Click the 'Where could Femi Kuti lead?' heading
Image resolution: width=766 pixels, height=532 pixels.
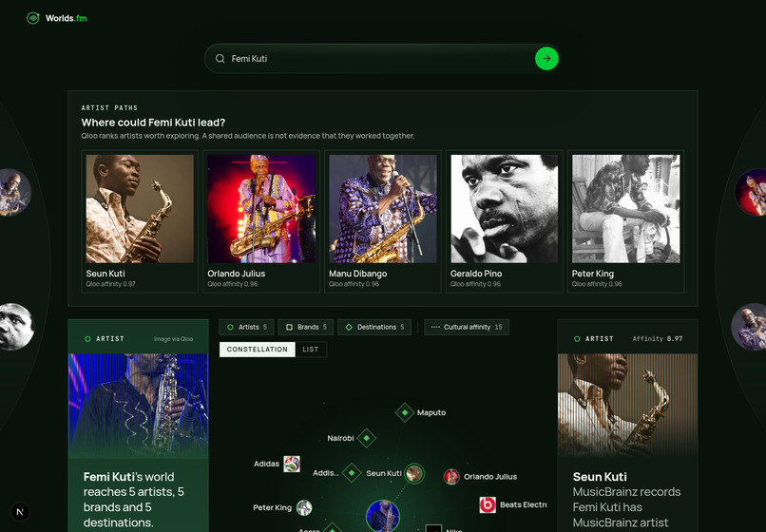pos(153,123)
